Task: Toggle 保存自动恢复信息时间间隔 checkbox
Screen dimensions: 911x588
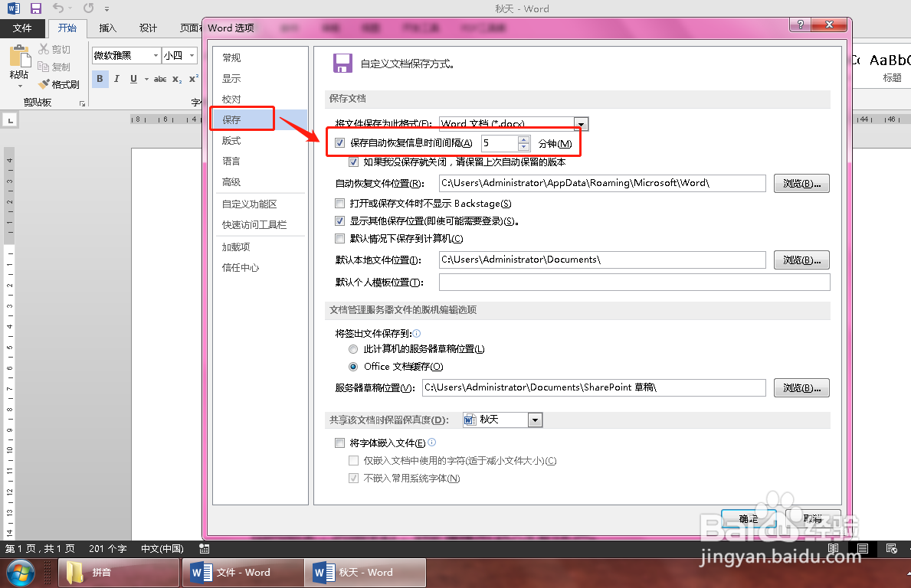Action: pos(340,143)
